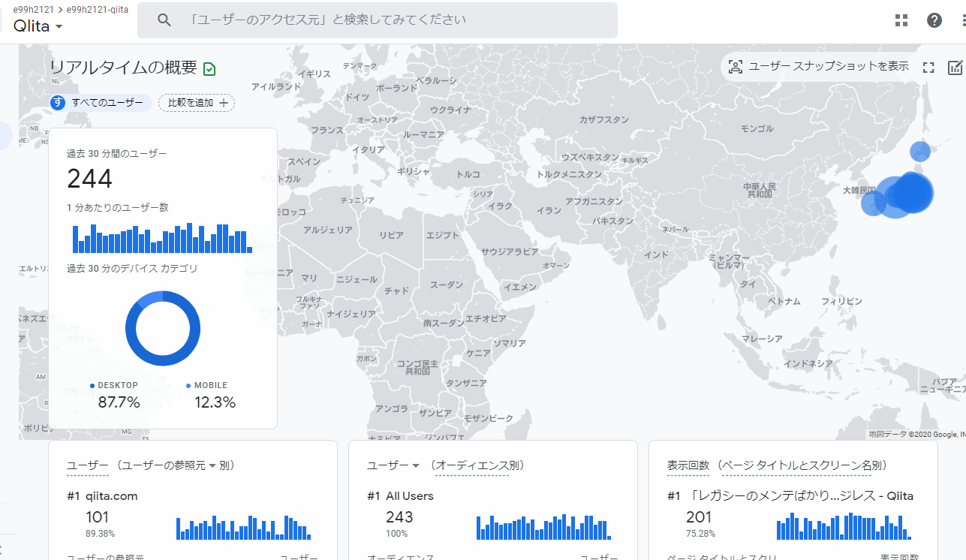Click the フィリピン label on the map
The height and width of the screenshot is (560, 966).
[841, 301]
